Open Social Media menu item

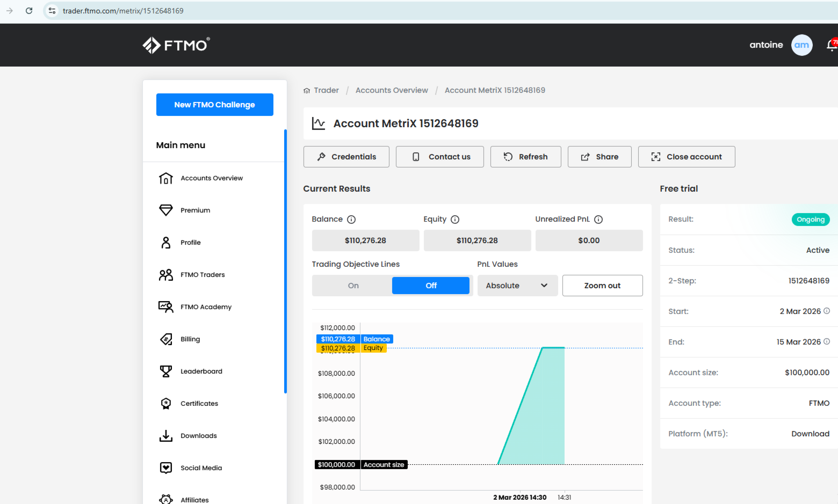click(x=201, y=468)
